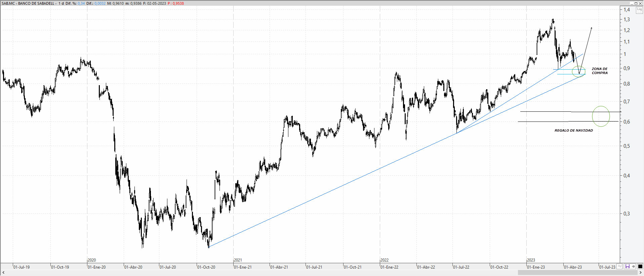
Task: Click the 01-Abr-20 date label
Action: (x=133, y=267)
